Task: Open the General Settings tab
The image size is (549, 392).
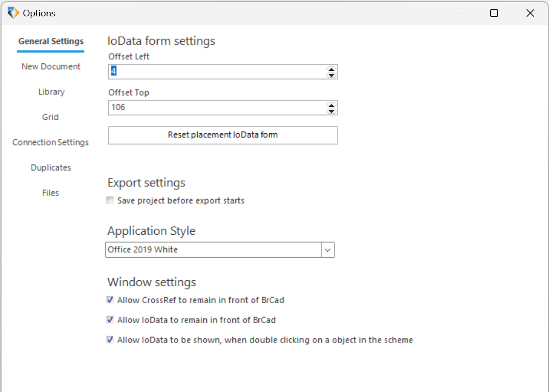Action: coord(51,41)
